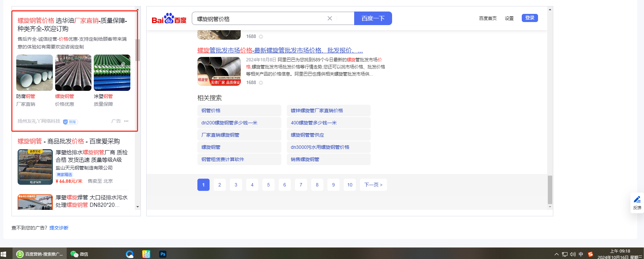The image size is (644, 259).
Task: Go to results page 3
Action: (x=236, y=185)
